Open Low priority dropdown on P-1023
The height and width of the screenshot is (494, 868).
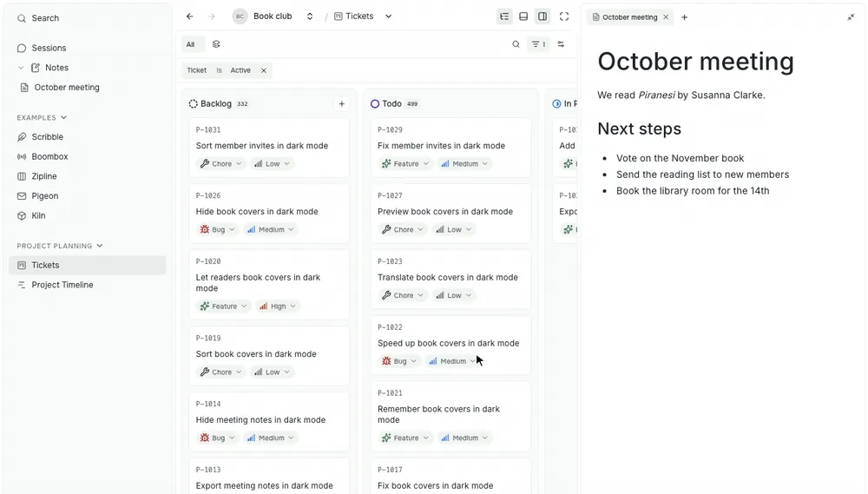(x=453, y=296)
